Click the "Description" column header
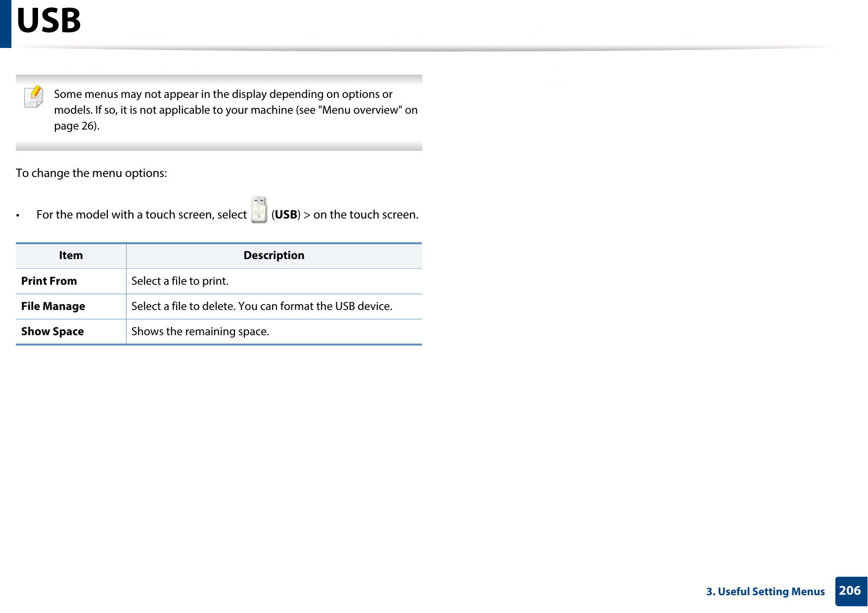Viewport: 868px width, 613px height. [274, 256]
